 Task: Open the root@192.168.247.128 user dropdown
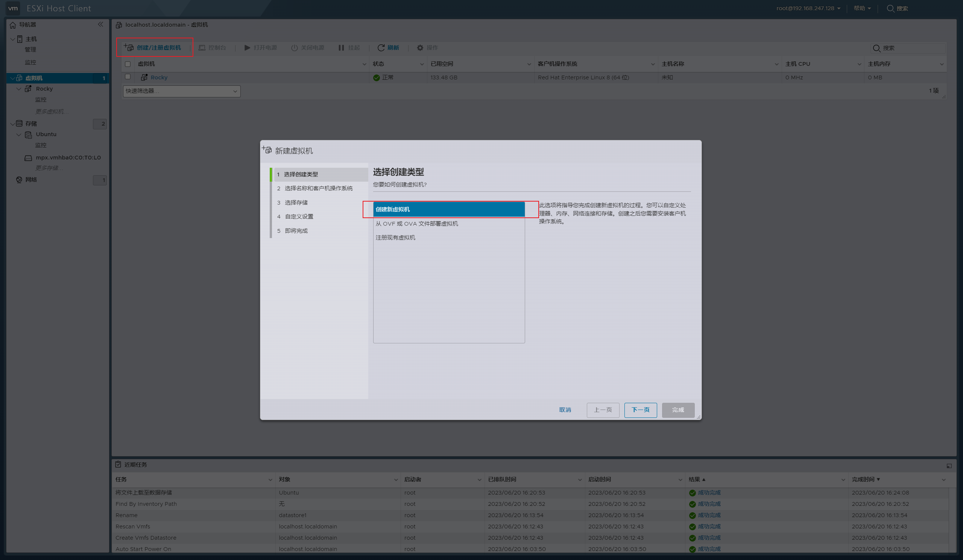[808, 8]
